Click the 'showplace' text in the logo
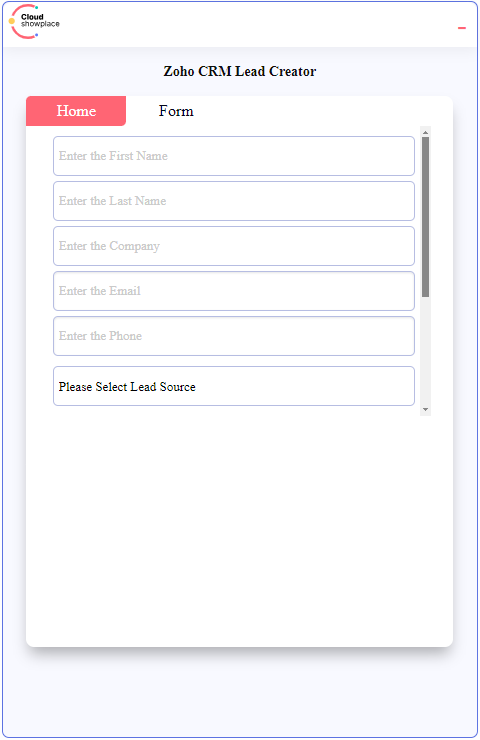The image size is (480, 740). [40, 24]
